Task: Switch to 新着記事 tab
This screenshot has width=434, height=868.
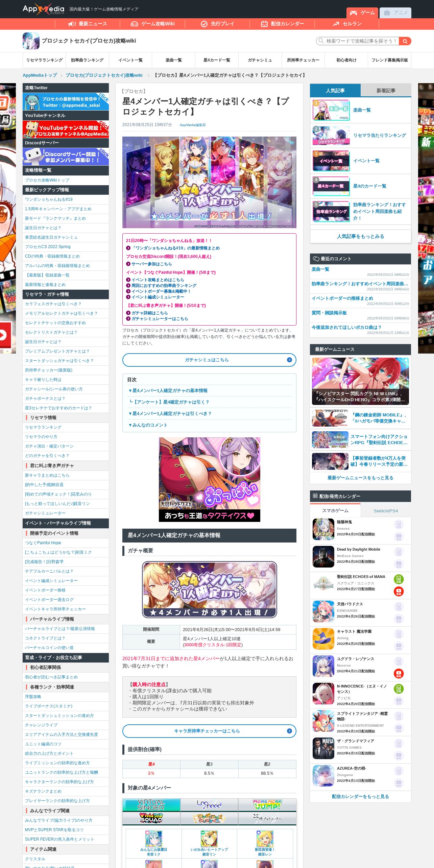Action: (386, 91)
